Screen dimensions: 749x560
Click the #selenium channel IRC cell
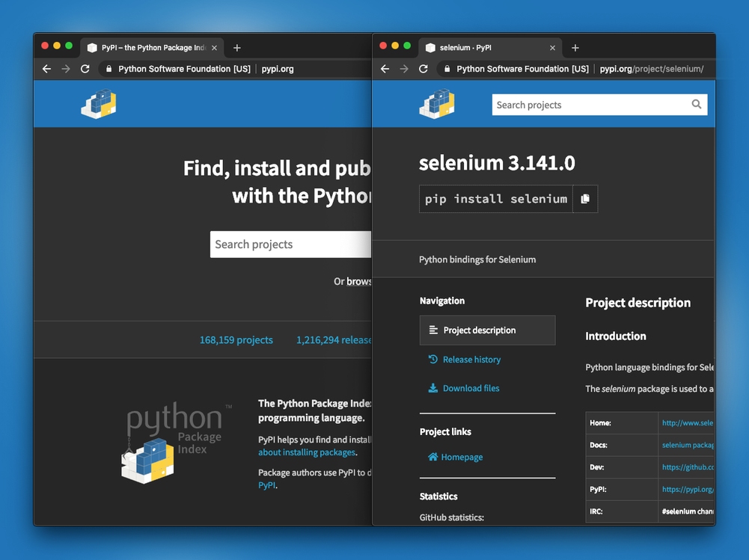[688, 511]
